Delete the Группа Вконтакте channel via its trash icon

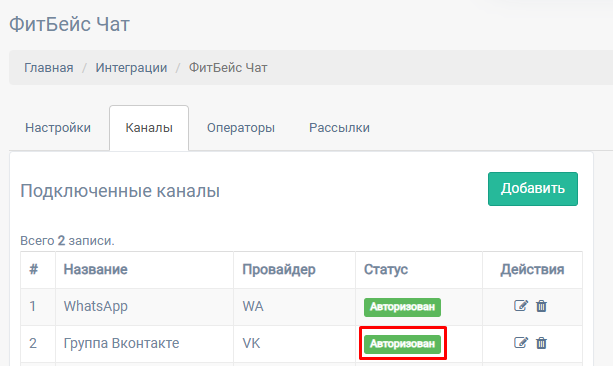[541, 343]
